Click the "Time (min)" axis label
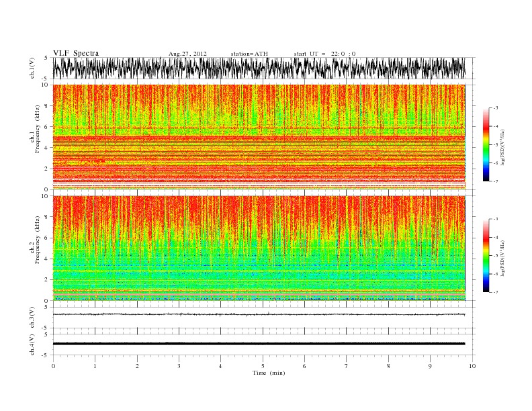Image resolution: width=532 pixels, height=411 pixels. point(269,373)
